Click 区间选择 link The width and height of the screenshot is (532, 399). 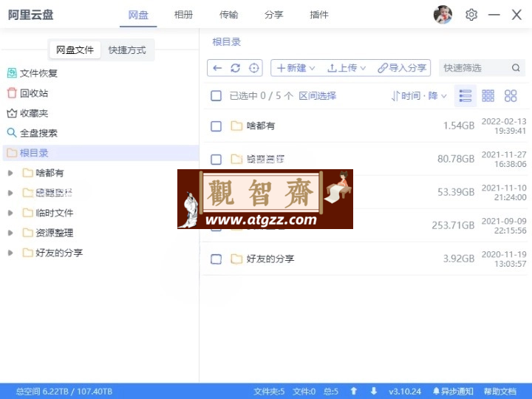pos(317,96)
